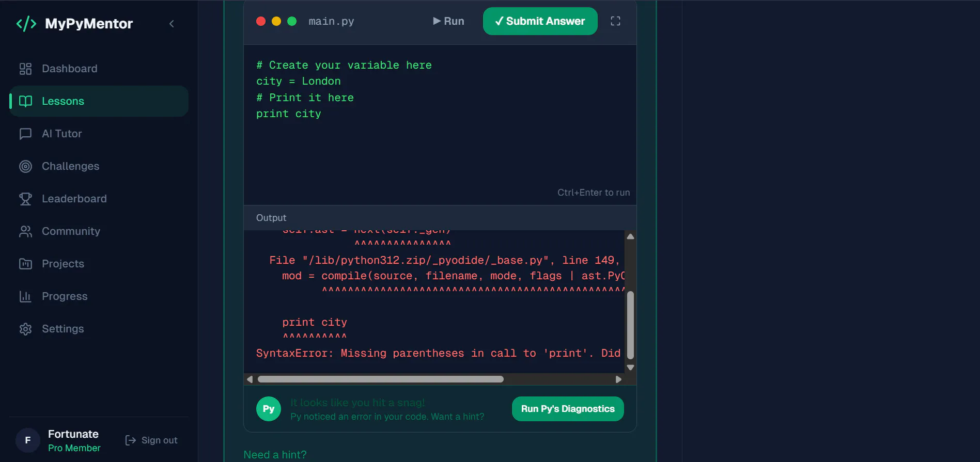Click the Py assistant avatar

pos(269,409)
